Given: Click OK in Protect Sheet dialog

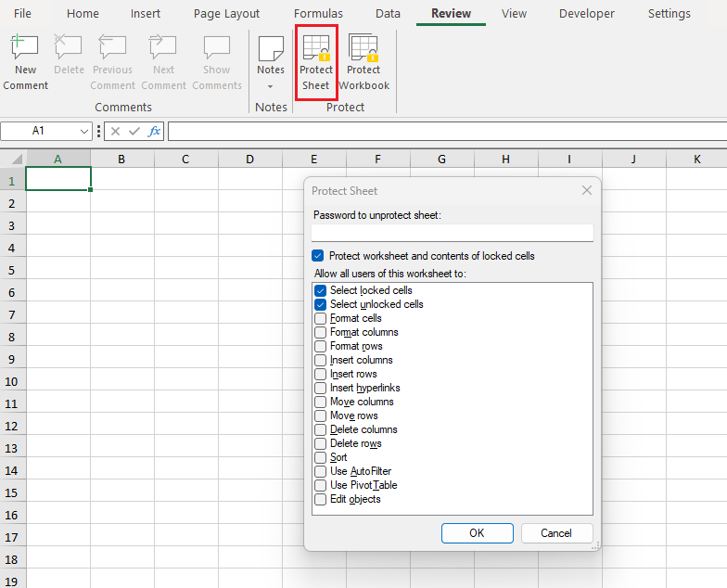Looking at the screenshot, I should tap(477, 533).
